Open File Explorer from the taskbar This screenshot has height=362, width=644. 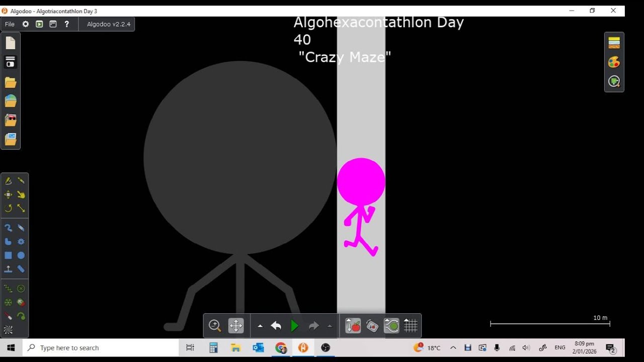[235, 347]
